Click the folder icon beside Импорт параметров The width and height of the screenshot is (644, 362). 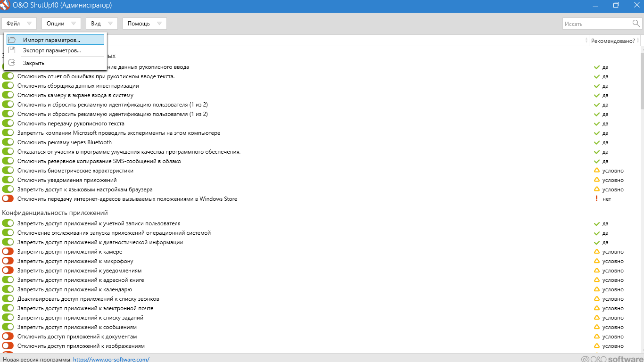click(x=12, y=40)
